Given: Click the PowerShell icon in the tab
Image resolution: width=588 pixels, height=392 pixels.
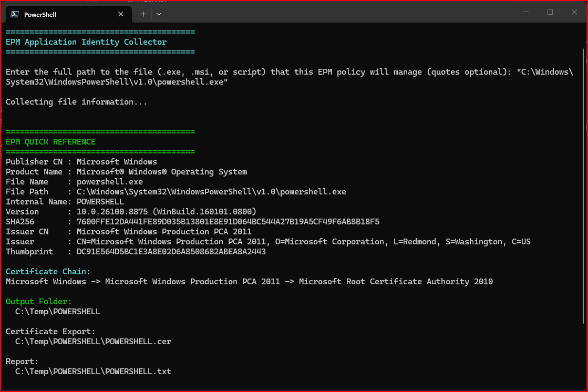Looking at the screenshot, I should 15,14.
